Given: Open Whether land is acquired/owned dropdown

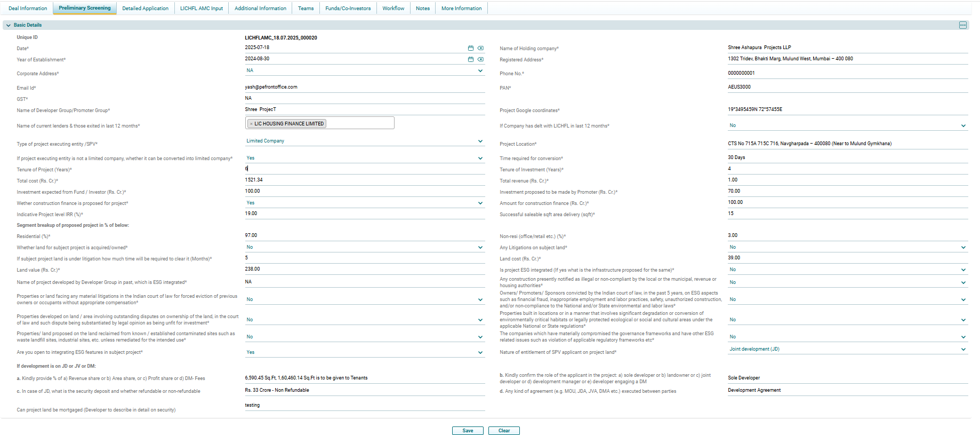Looking at the screenshot, I should 480,248.
